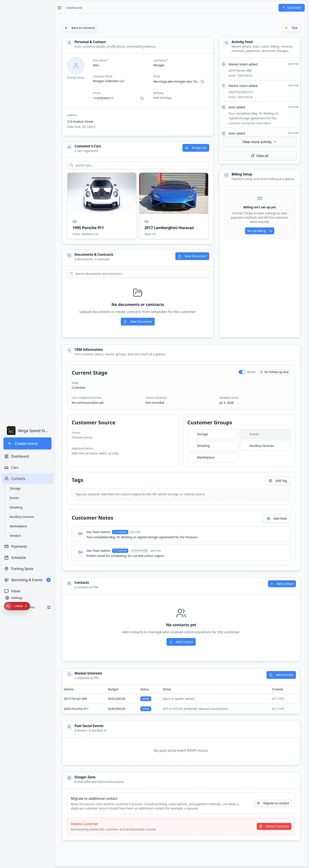The width and height of the screenshot is (309, 868).
Task: Open the Mega Speed St... team switcher
Action: (x=28, y=430)
